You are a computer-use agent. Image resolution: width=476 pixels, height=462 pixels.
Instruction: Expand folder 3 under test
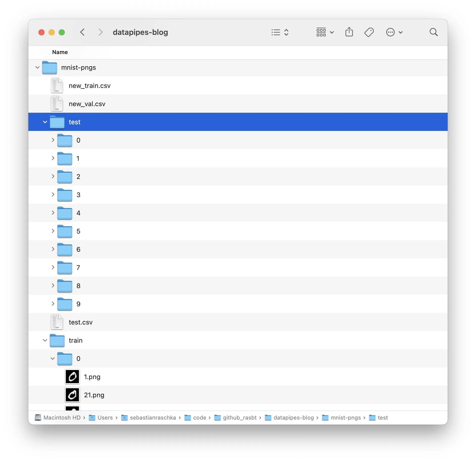pos(53,195)
